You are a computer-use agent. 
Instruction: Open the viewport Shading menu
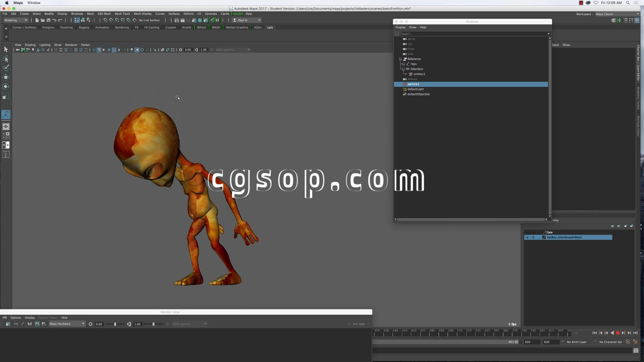pos(30,45)
